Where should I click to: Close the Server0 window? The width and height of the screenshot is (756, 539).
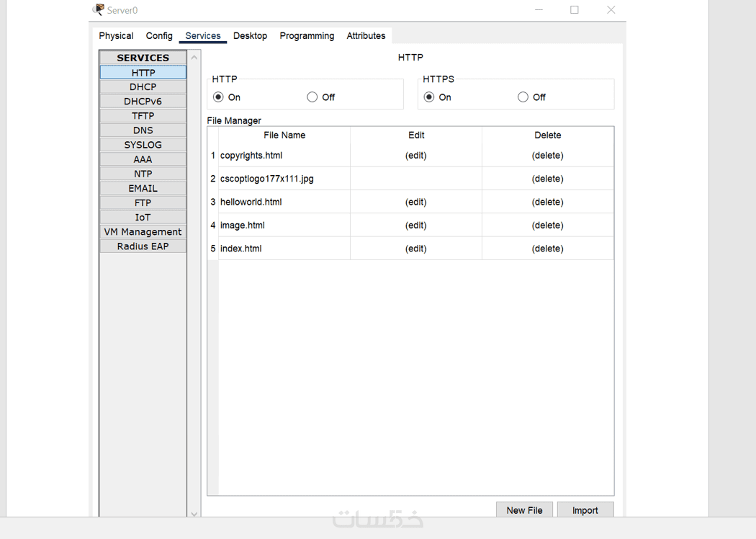(x=611, y=9)
